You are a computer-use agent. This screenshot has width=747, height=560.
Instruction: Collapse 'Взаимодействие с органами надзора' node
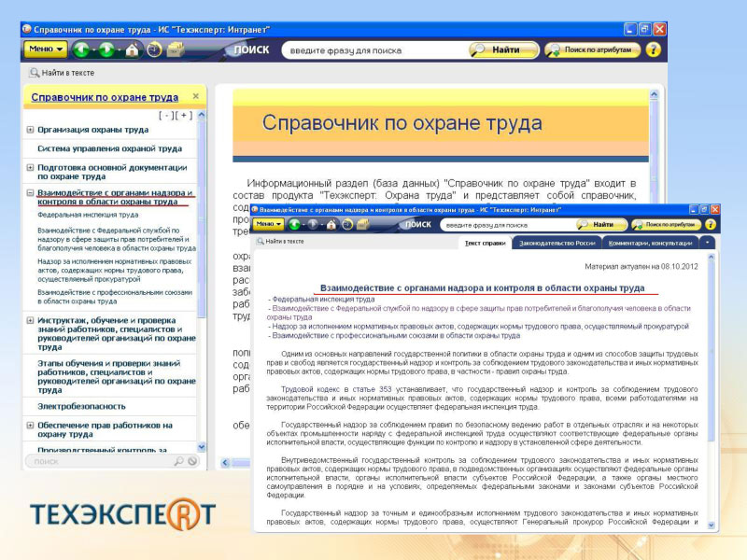point(30,193)
